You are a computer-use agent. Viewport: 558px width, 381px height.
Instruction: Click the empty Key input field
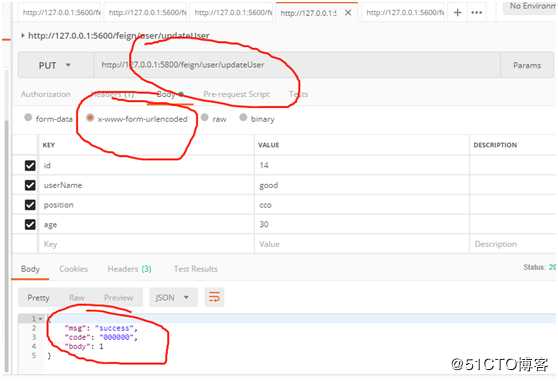point(146,244)
